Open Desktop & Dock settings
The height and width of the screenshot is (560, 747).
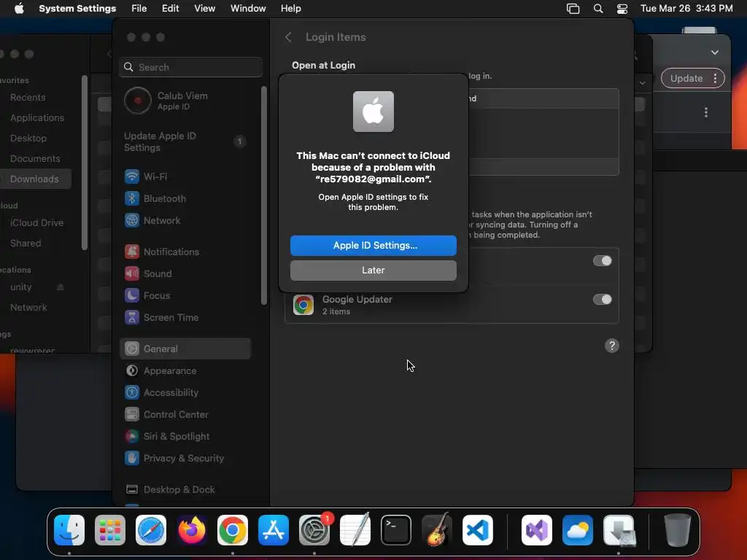[x=186, y=490]
